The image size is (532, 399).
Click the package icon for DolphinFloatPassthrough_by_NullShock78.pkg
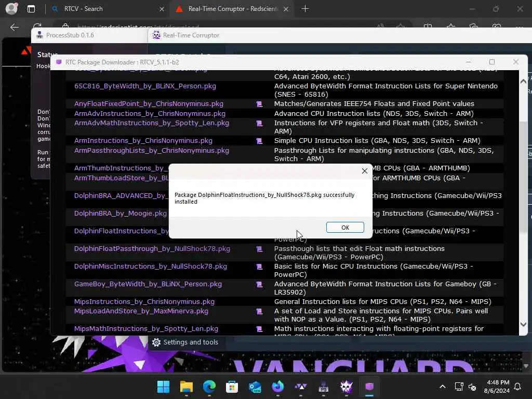click(259, 249)
